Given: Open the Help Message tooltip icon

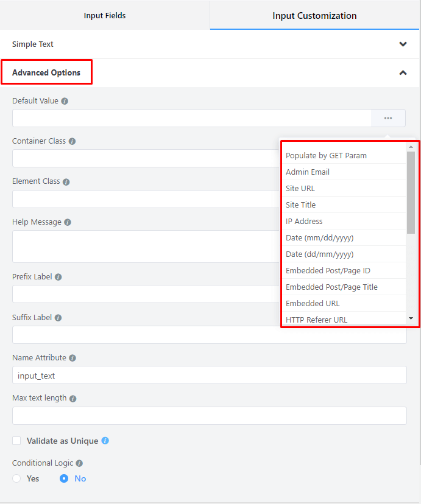Looking at the screenshot, I should (x=68, y=222).
